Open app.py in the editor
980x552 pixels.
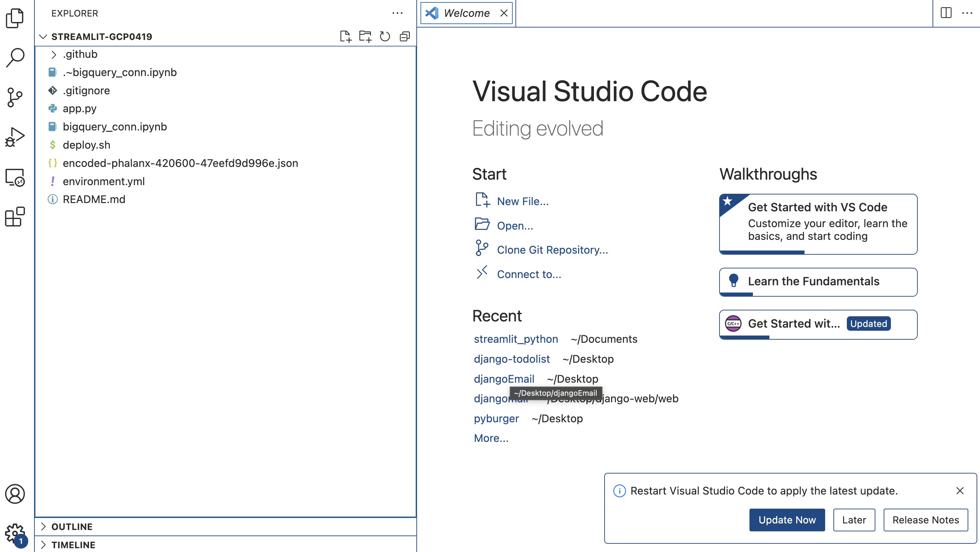tap(225, 108)
